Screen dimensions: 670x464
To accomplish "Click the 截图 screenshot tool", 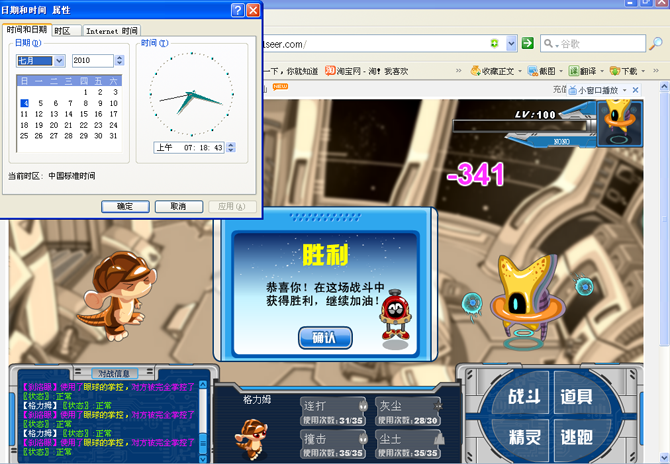I will pyautogui.click(x=541, y=71).
